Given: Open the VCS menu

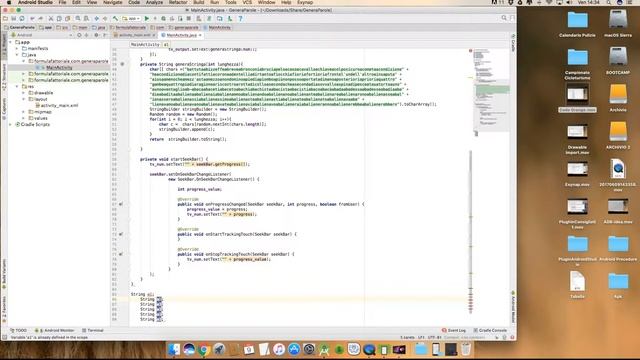Looking at the screenshot, I should click(x=247, y=2).
